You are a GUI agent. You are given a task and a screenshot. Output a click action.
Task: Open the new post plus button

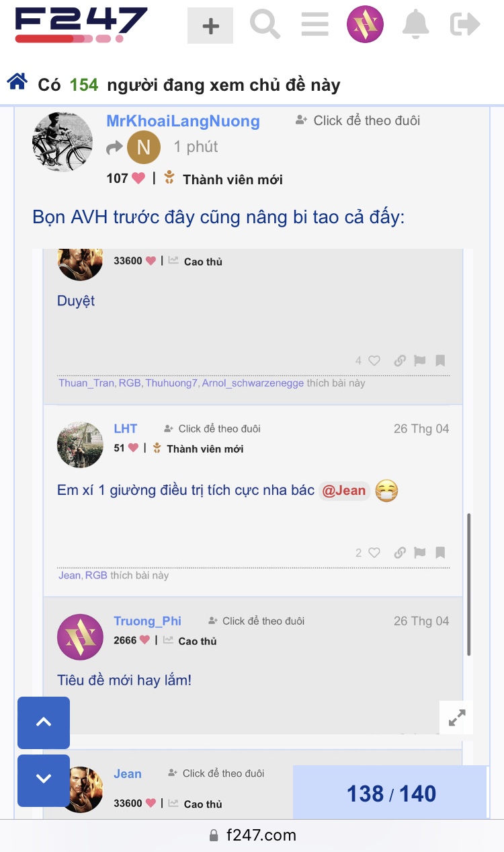tap(210, 26)
